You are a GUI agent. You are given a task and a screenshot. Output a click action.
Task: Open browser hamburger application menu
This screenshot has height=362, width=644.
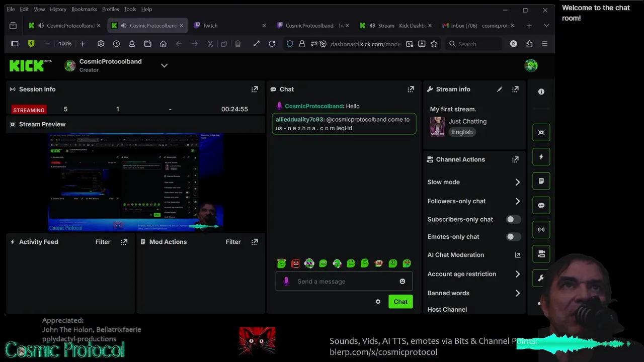click(545, 44)
